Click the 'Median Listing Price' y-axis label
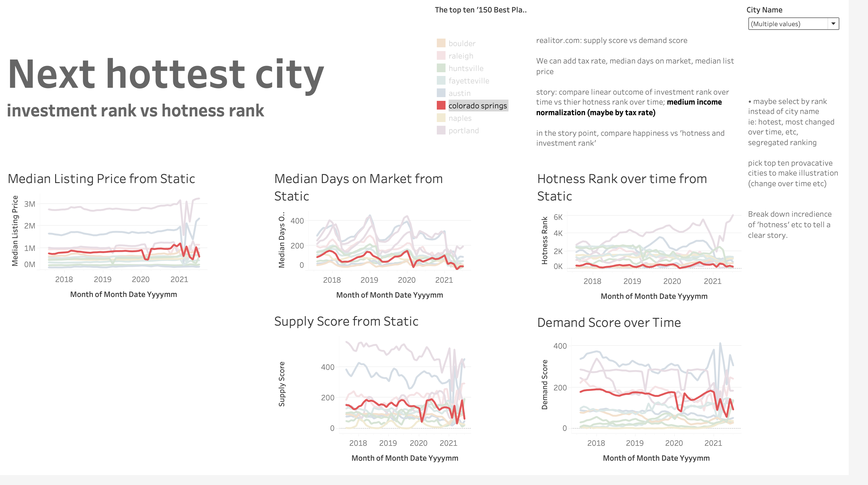Screen dimensions: 868x485 15,231
